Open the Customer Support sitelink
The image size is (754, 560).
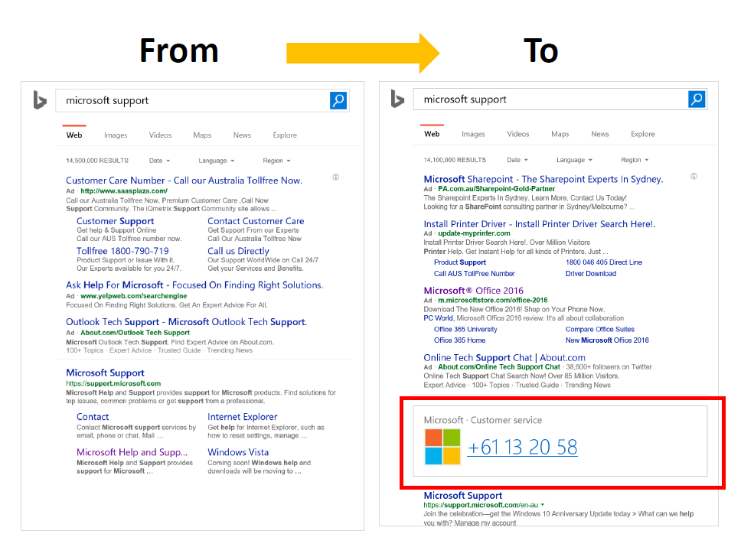click(x=115, y=221)
